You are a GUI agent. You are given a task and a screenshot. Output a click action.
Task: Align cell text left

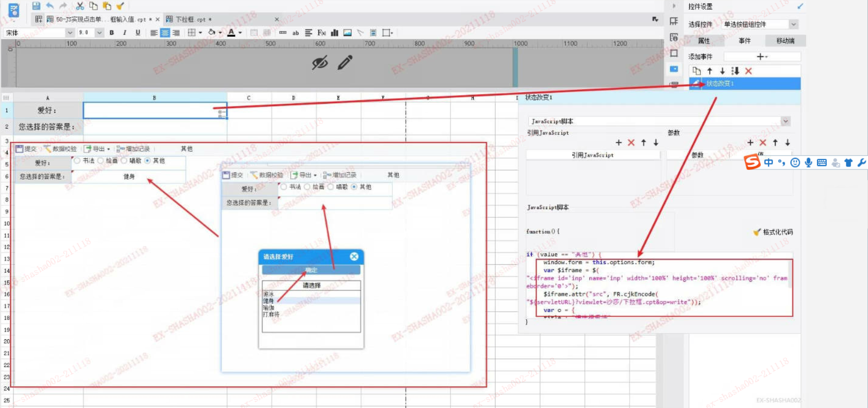[x=154, y=32]
